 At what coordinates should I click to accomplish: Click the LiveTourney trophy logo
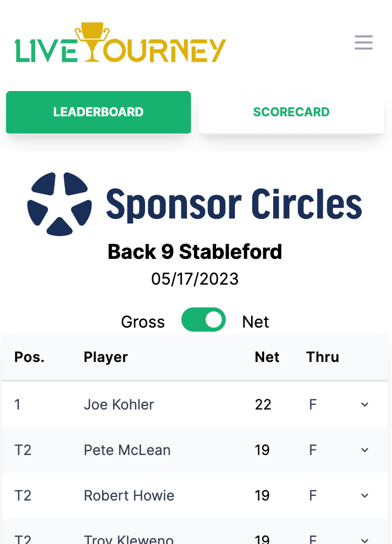(x=120, y=42)
